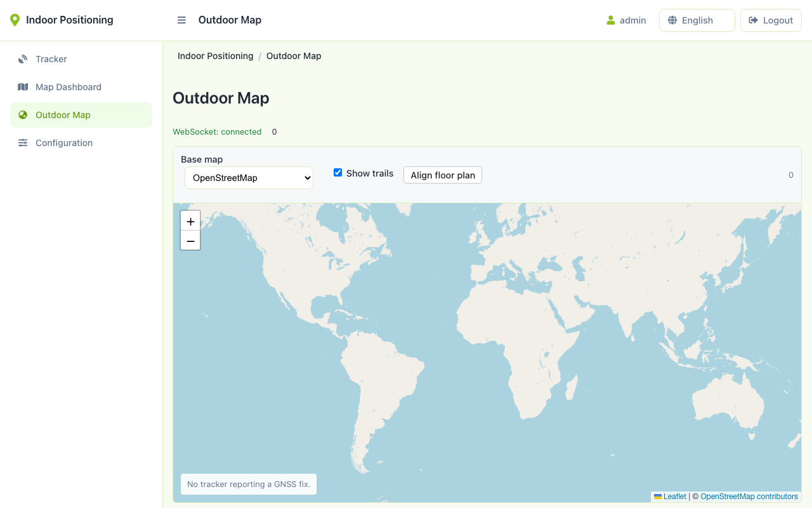Click the No tracker reporting GNSS fix message

(x=249, y=484)
